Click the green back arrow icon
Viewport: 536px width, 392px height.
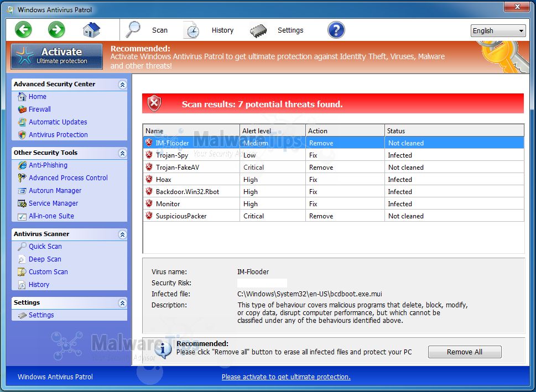(23, 30)
